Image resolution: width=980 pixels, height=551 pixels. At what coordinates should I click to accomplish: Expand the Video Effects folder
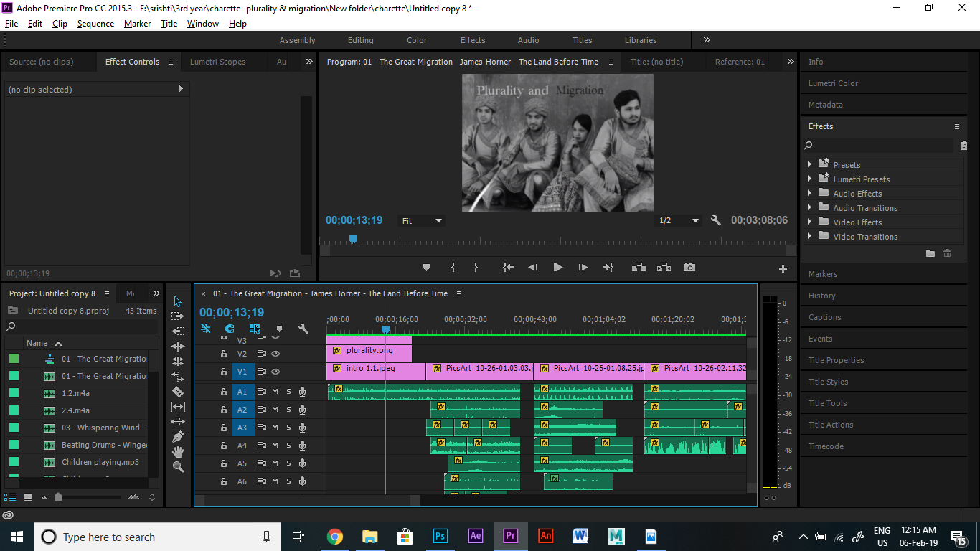810,222
